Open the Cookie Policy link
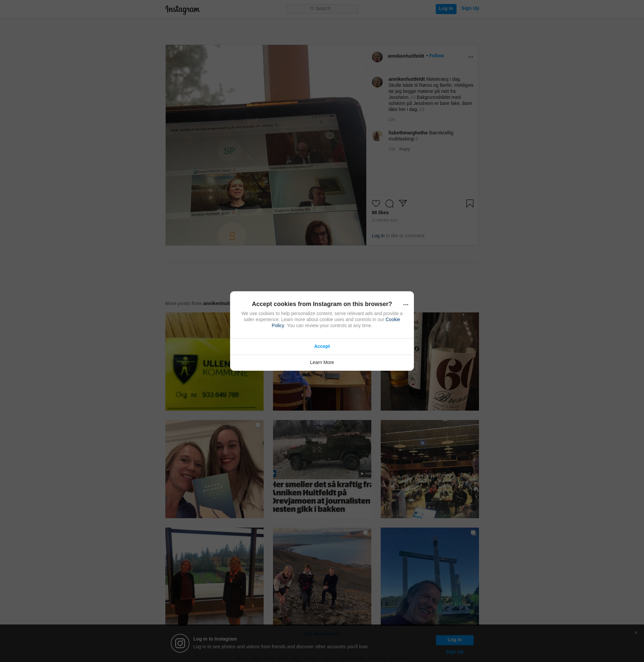The height and width of the screenshot is (662, 644). (x=335, y=322)
